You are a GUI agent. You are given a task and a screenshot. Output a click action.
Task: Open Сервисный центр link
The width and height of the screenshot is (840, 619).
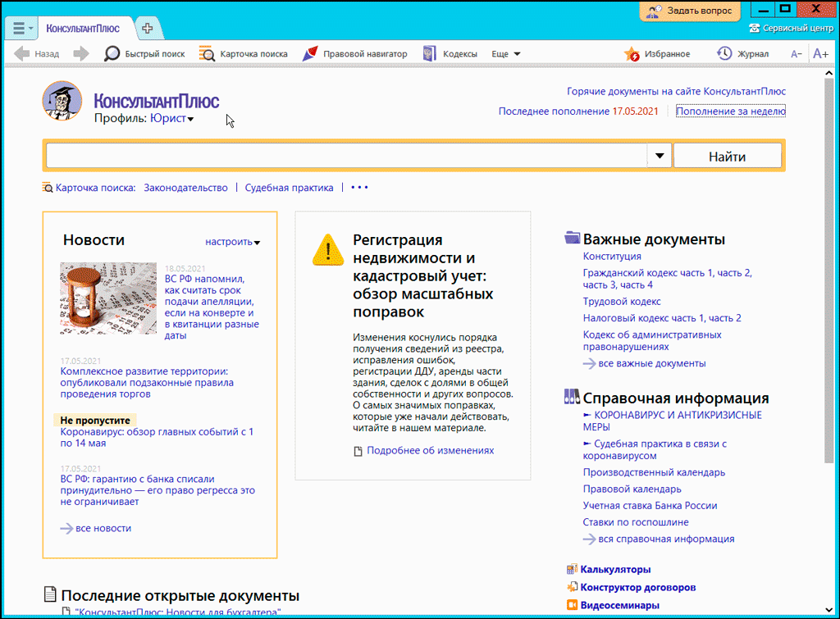tap(792, 28)
